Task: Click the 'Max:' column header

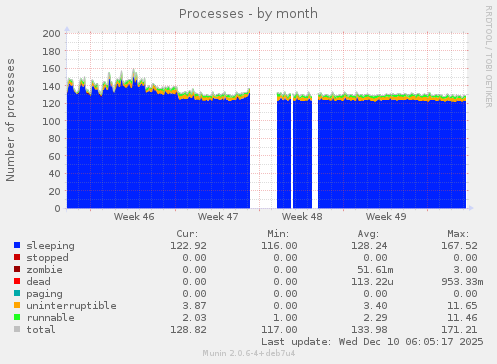Action: pos(458,234)
